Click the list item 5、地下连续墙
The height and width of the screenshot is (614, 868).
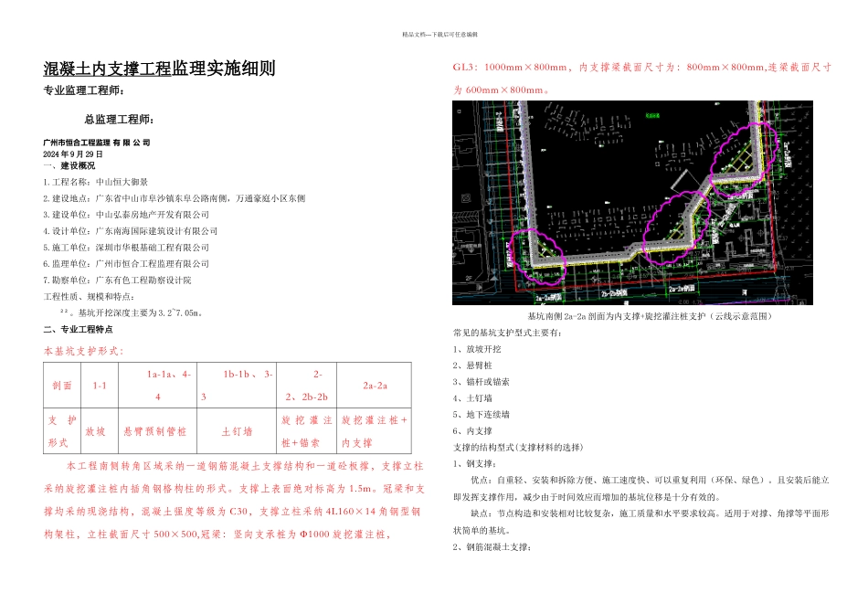tap(481, 415)
